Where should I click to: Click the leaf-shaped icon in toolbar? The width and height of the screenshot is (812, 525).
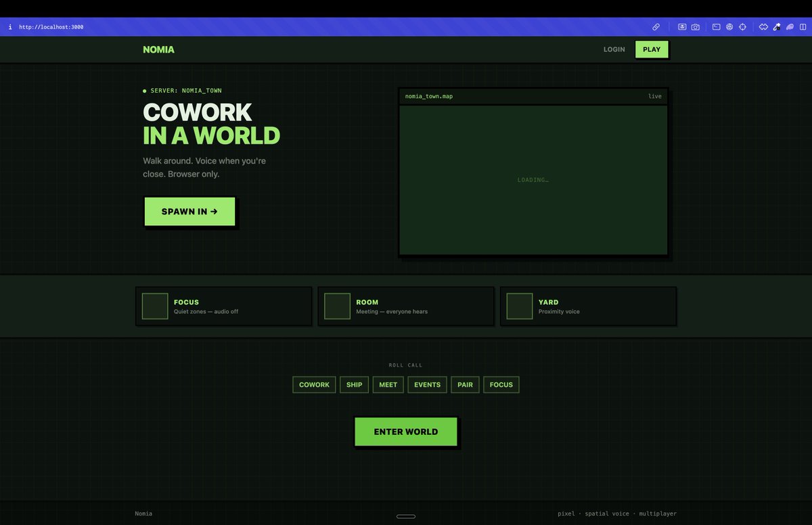790,27
